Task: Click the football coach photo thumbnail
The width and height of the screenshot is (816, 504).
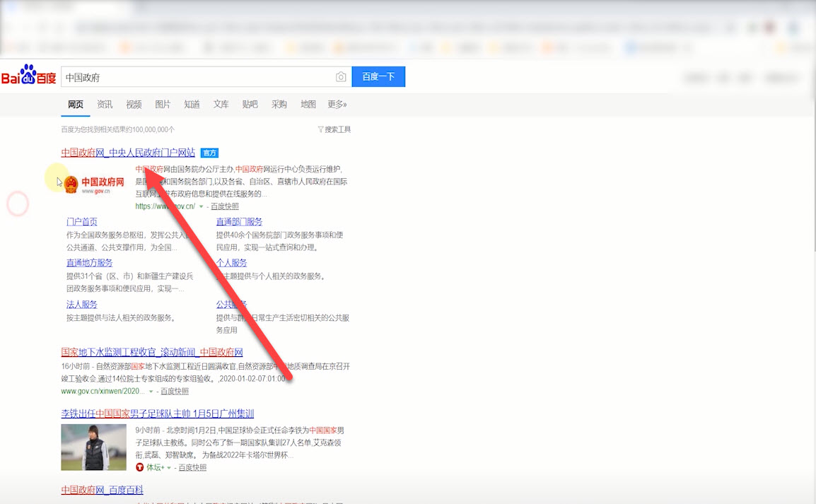Action: (93, 447)
